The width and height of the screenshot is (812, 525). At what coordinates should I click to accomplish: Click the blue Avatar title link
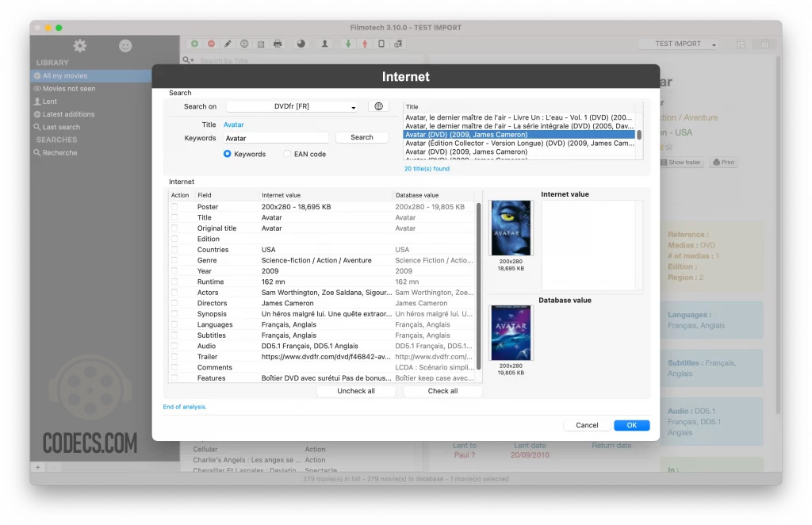pyautogui.click(x=234, y=125)
